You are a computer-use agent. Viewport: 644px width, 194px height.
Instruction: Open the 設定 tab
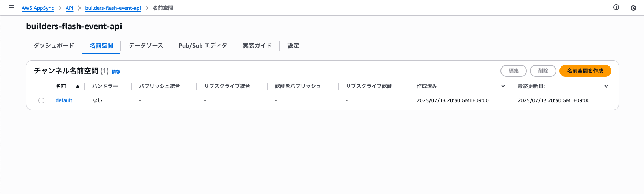293,46
